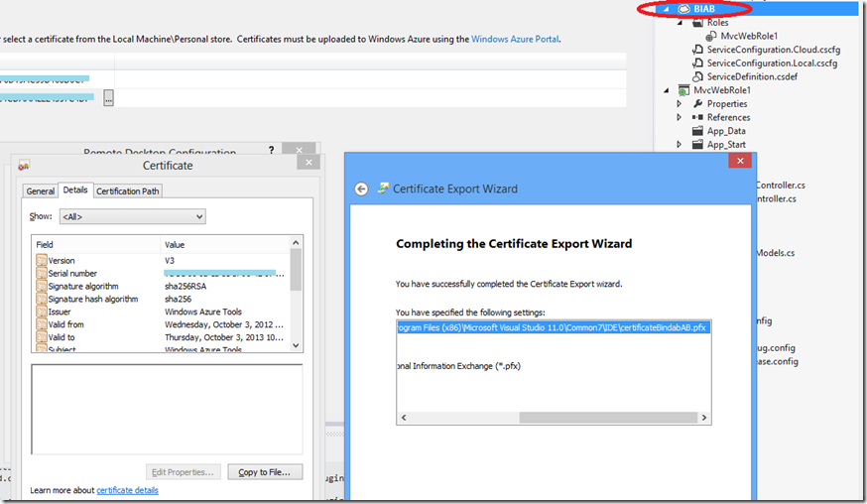Select the sha256 hash algorithm value

[x=178, y=299]
